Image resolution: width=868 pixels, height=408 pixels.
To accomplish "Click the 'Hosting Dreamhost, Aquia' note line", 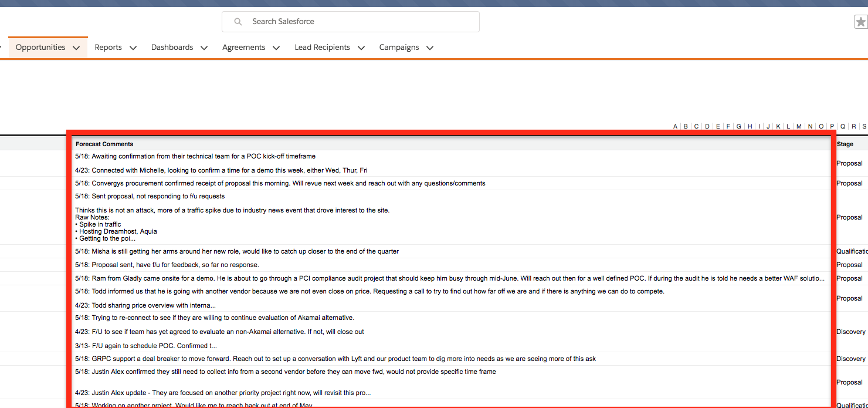I will 116,231.
